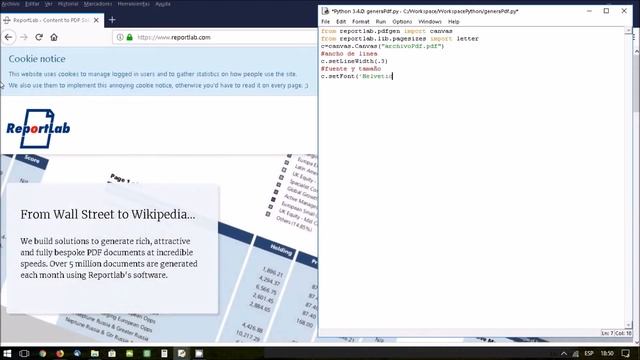
Task: Open the Editar menu in Firefox
Action: pyautogui.click(x=32, y=4)
